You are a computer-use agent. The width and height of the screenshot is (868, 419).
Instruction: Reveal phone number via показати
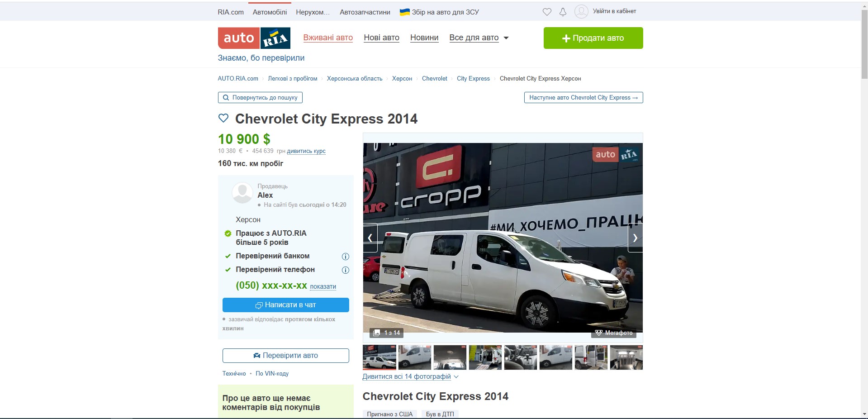click(323, 286)
